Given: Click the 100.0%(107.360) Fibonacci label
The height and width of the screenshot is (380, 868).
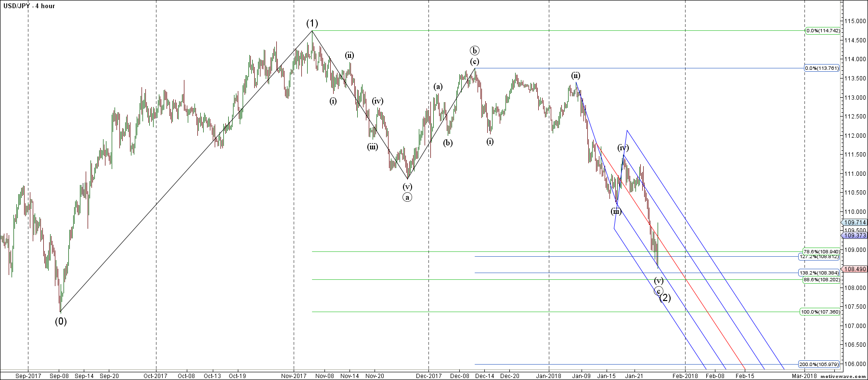Looking at the screenshot, I should (820, 312).
